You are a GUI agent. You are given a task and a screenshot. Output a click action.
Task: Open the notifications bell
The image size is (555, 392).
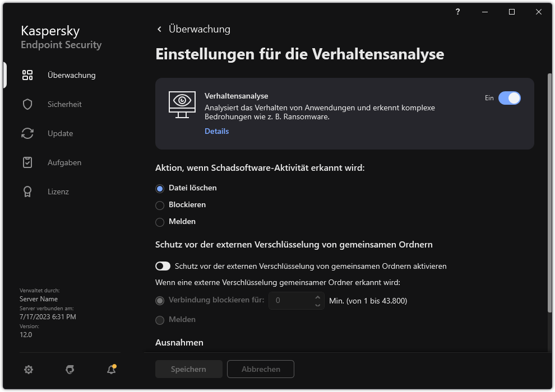click(x=111, y=370)
